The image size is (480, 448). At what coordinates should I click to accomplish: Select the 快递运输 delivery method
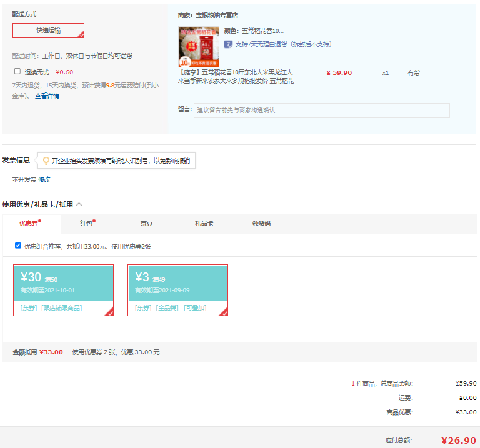(x=48, y=31)
